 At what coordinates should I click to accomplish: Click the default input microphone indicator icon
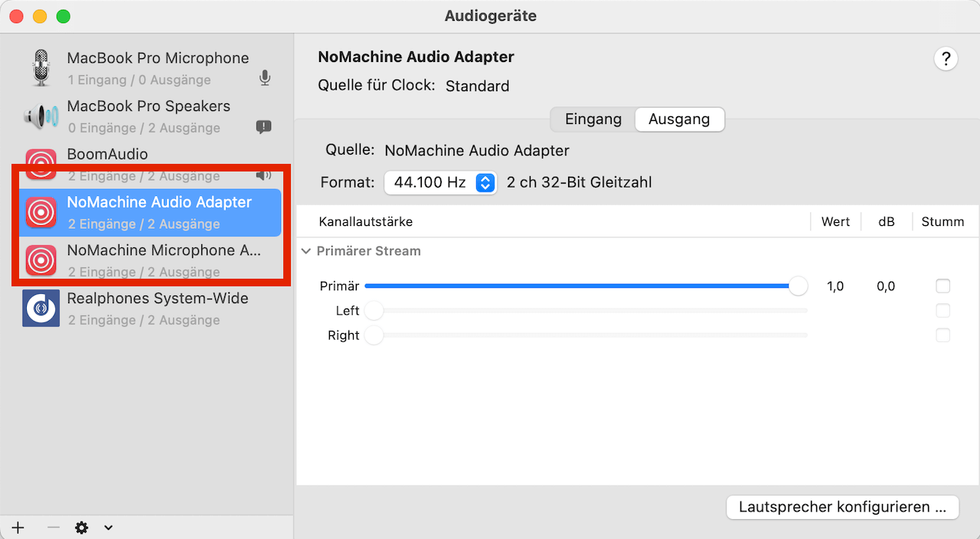265,78
